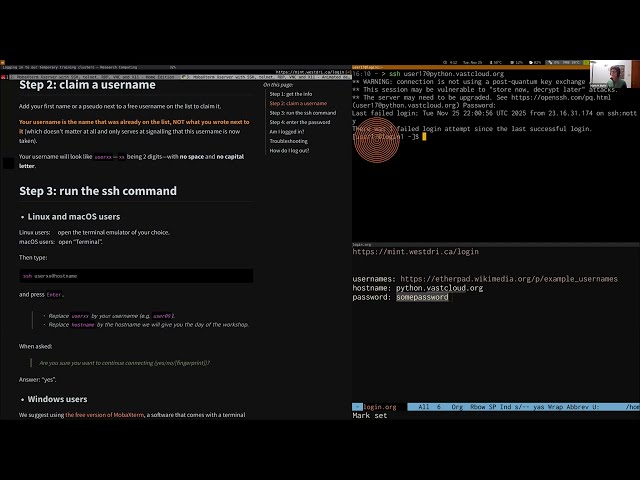Click the 'Enter' key label after 'and press'

[x=54, y=295]
